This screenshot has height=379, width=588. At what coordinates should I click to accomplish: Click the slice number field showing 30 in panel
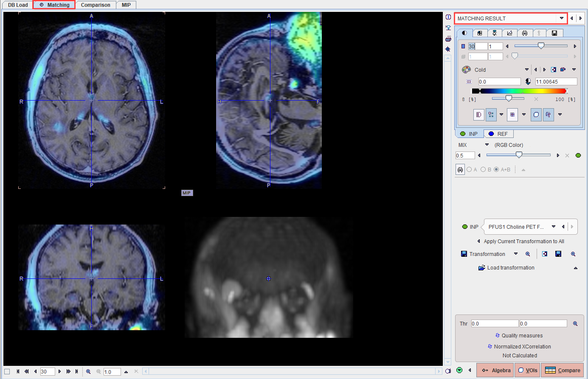478,46
